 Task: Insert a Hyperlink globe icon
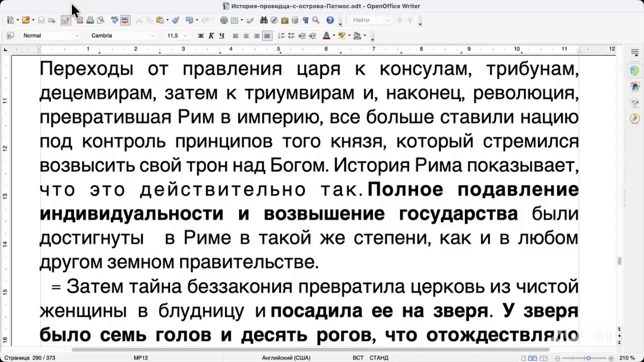click(224, 20)
